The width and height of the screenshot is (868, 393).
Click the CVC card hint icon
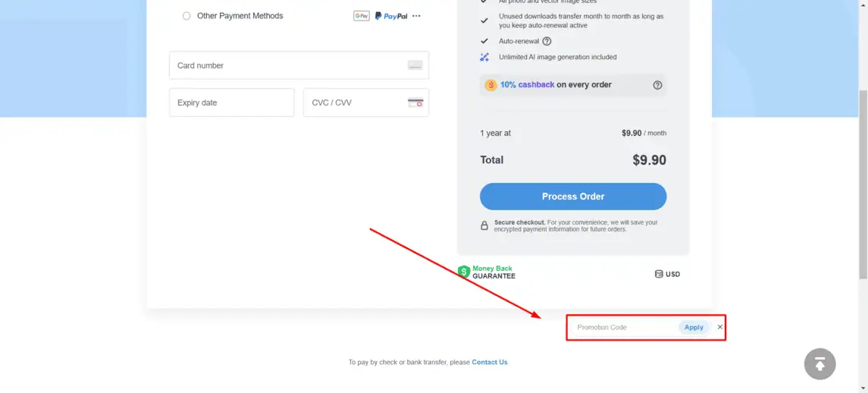[415, 102]
